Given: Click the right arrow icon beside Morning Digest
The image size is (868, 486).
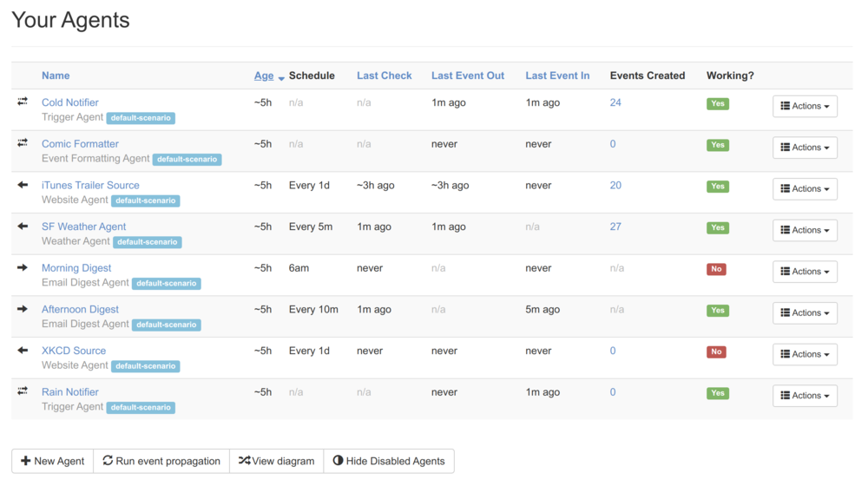Looking at the screenshot, I should pos(23,267).
